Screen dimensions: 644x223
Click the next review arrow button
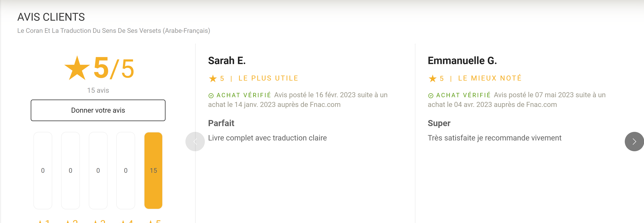point(634,142)
